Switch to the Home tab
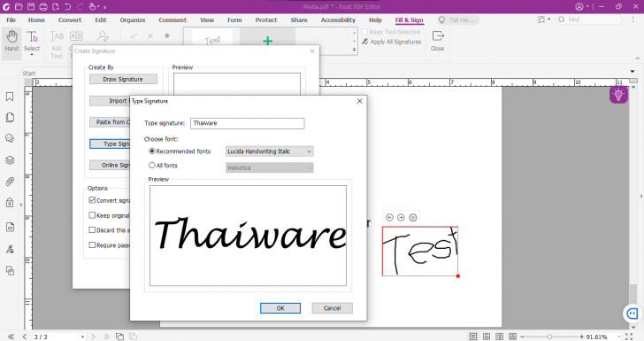 point(36,19)
